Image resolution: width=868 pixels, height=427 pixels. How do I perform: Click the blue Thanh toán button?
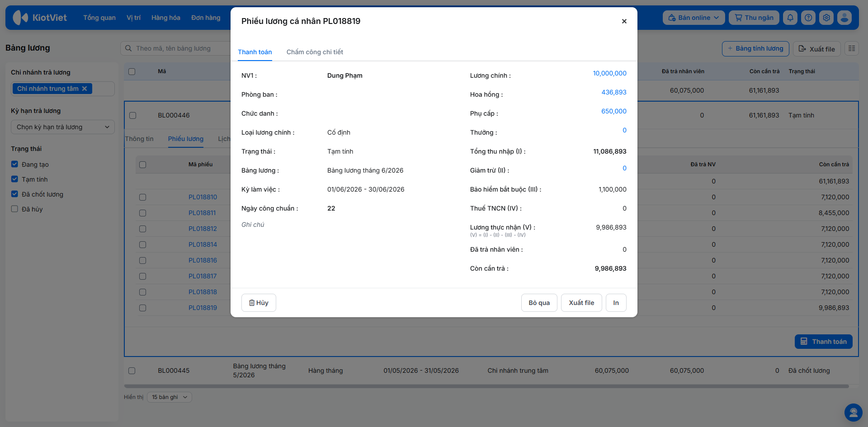tap(824, 342)
